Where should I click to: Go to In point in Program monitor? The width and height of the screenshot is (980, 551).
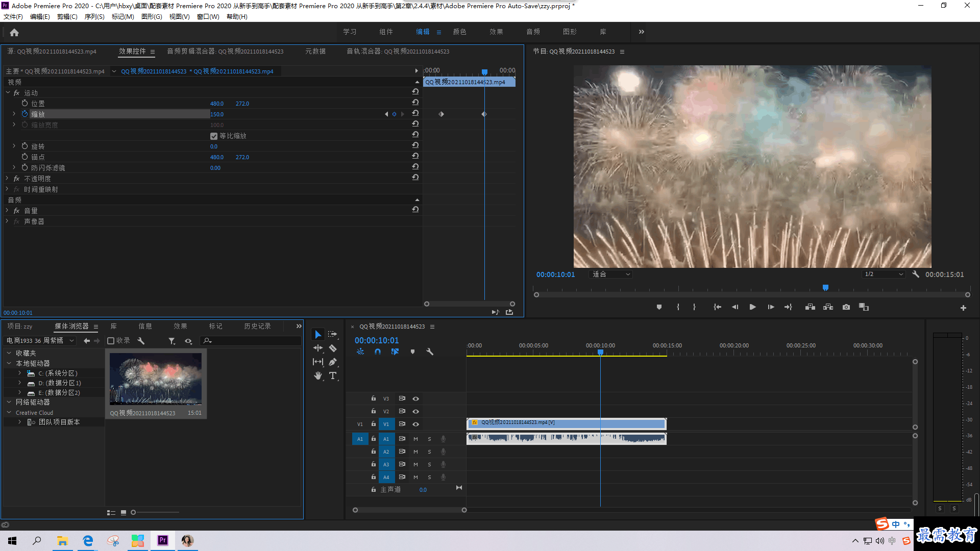coord(717,307)
